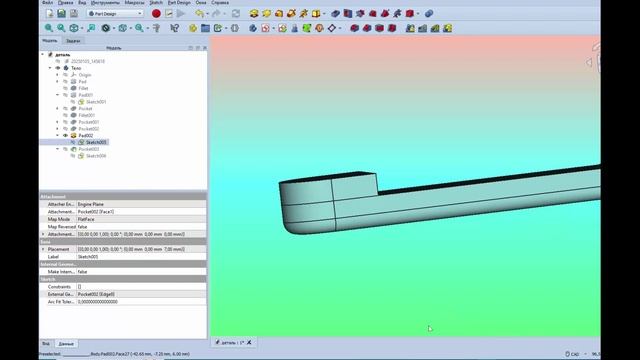This screenshot has height=360, width=640.
Task: Open the Файл menu
Action: [47, 2]
